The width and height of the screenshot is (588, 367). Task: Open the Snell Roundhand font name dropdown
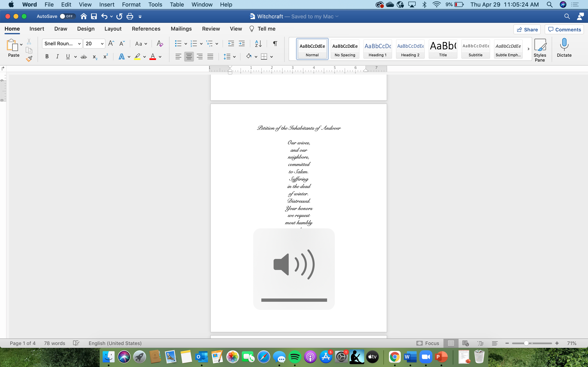tap(79, 44)
